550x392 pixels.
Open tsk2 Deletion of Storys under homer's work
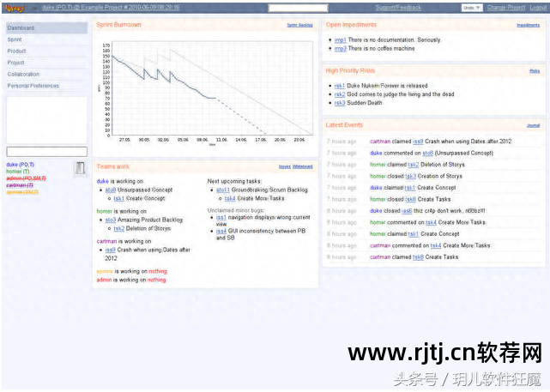pos(119,229)
